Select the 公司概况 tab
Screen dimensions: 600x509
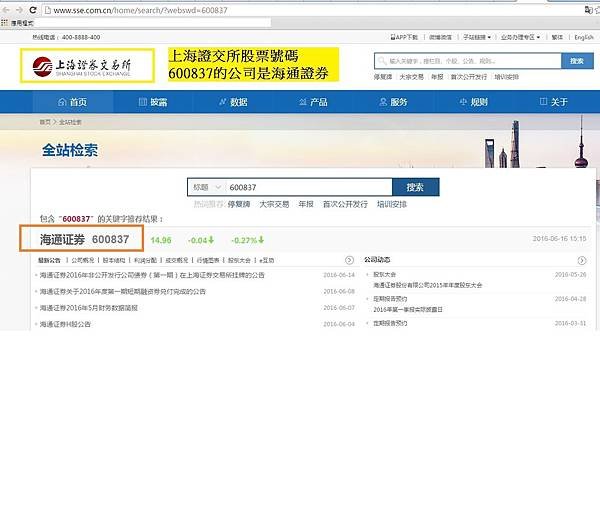[83, 260]
